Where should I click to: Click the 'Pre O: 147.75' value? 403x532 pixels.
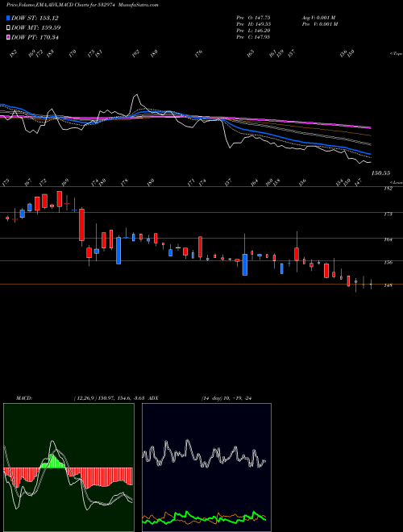253,17
